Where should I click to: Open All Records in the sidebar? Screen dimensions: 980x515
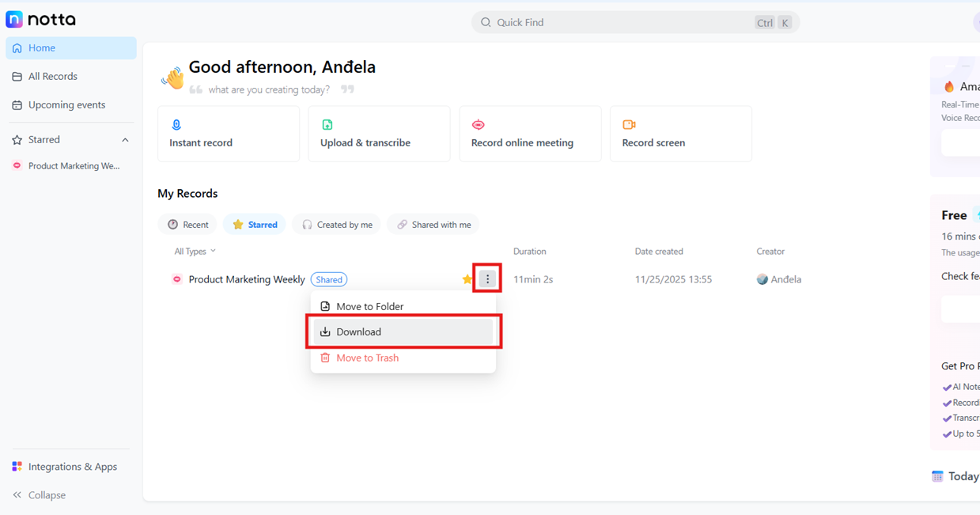[52, 77]
